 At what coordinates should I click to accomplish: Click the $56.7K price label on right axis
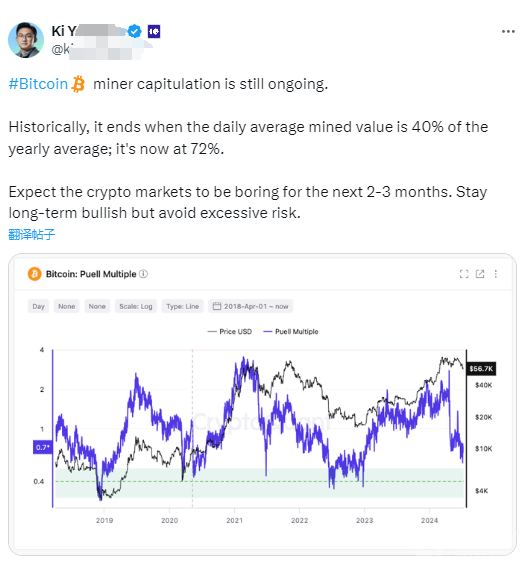[x=481, y=369]
